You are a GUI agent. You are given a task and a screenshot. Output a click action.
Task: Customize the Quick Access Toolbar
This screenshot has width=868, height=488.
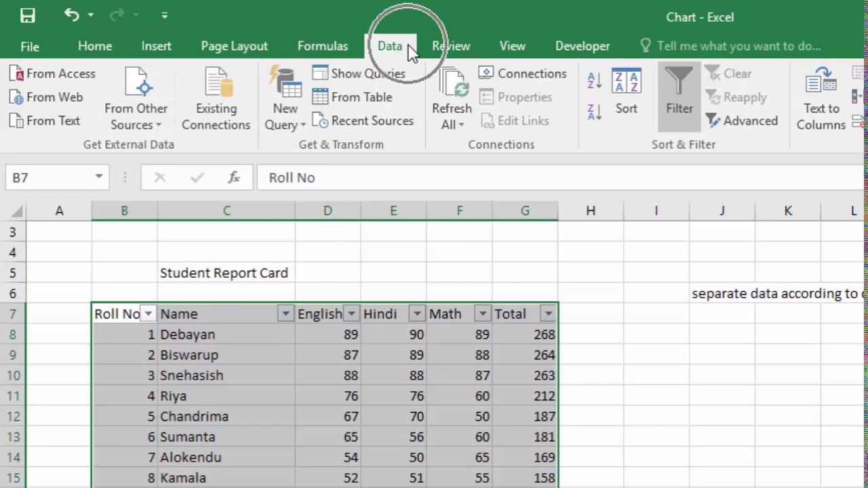pyautogui.click(x=165, y=15)
